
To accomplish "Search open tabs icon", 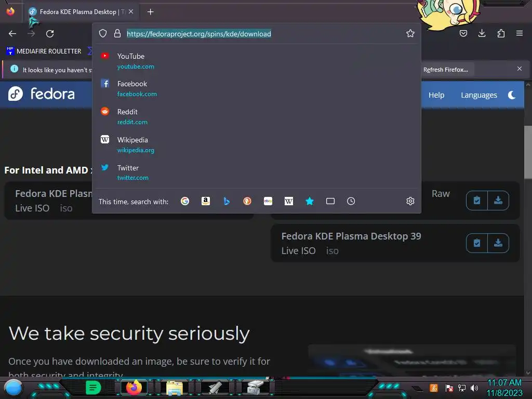I will (330, 201).
